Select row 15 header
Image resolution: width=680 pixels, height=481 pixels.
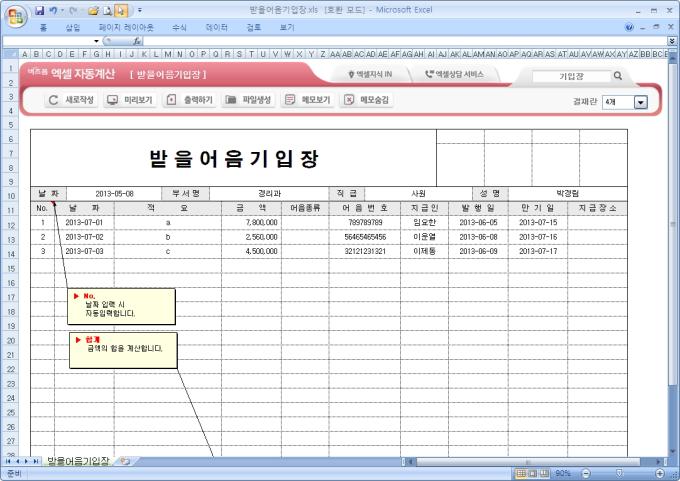click(10, 269)
